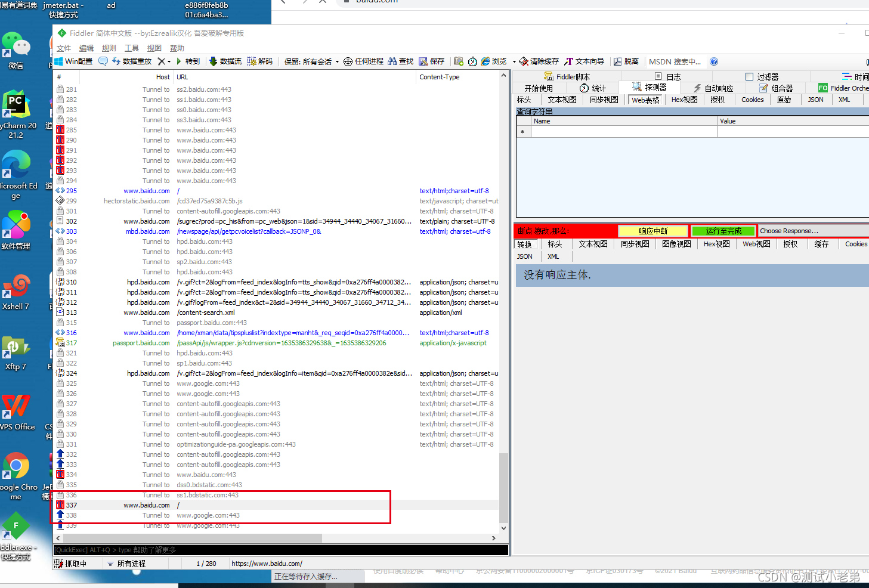The image size is (869, 588).
Task: Click the session list vertical scrollbar thumb
Action: coord(504,487)
